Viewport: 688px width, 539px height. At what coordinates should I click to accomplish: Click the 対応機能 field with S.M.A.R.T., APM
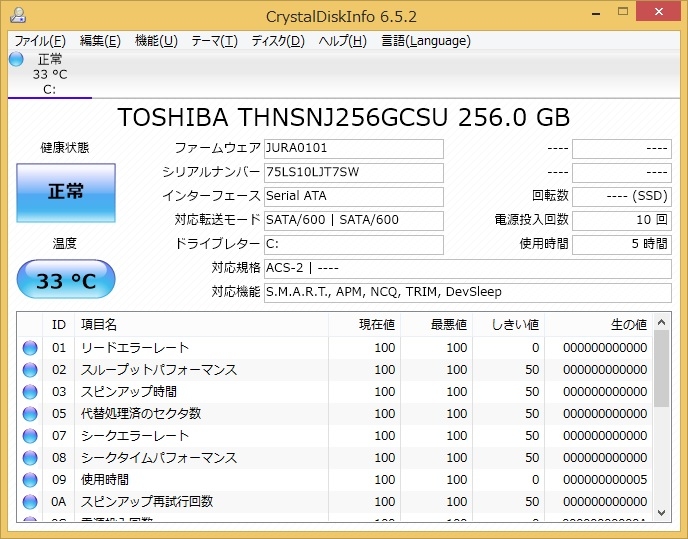pos(468,292)
